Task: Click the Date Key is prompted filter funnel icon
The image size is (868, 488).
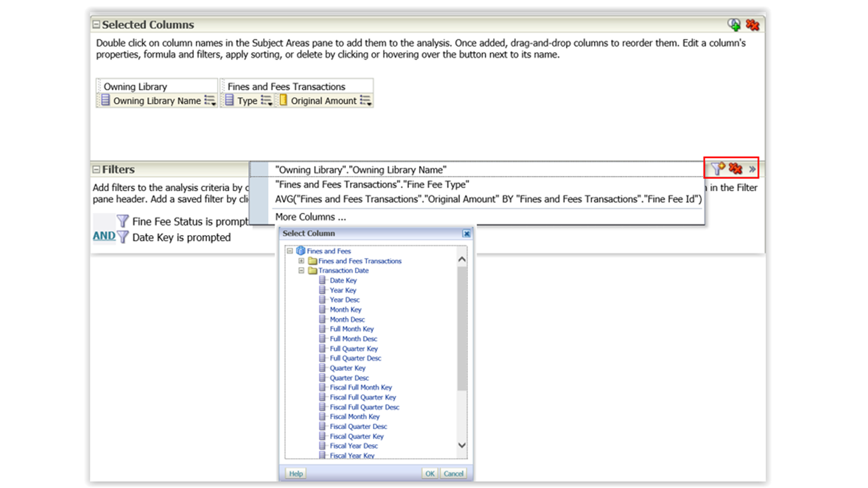Action: (123, 237)
